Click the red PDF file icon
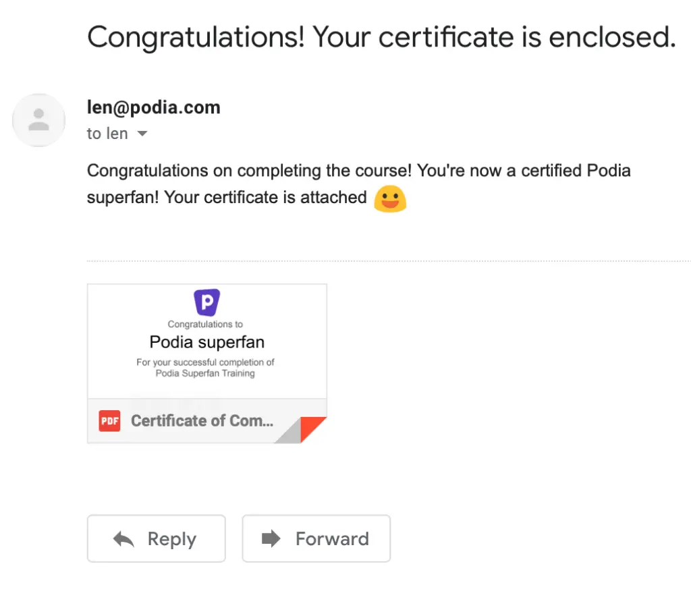Screen dimensions: 691x616 coord(109,421)
